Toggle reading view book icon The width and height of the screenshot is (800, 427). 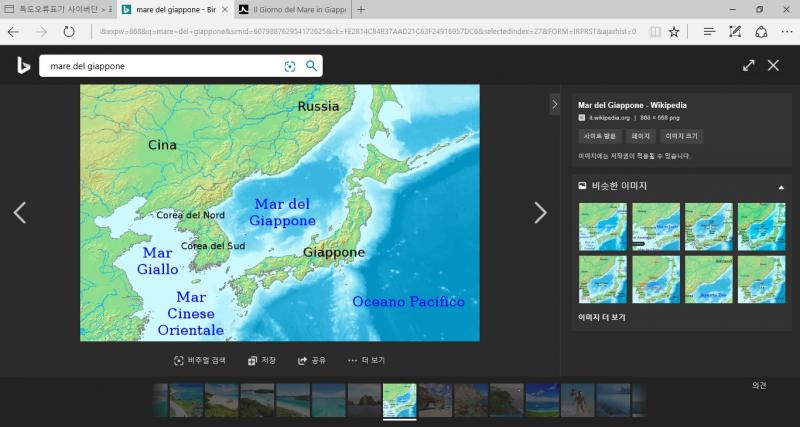654,31
